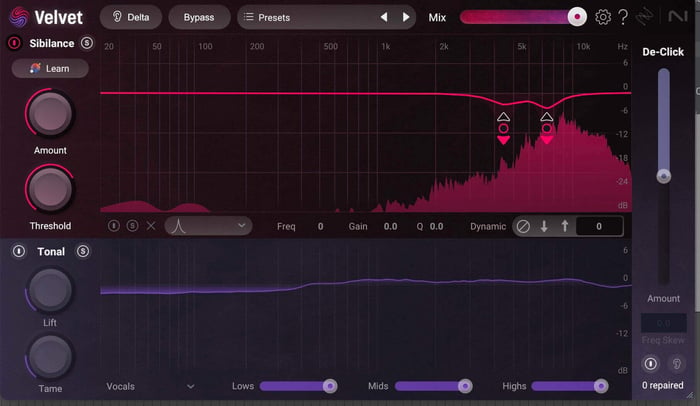Go to next preset arrow
Screen dimensions: 700x406
[x=406, y=17]
